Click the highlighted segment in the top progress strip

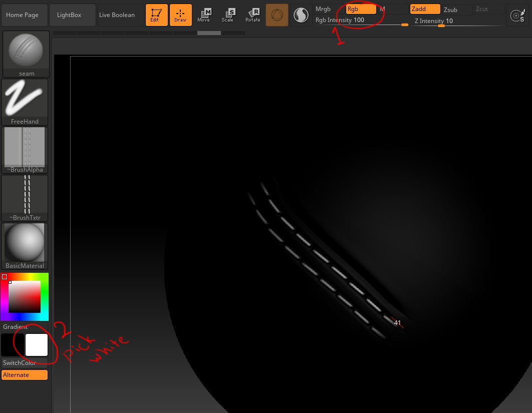click(x=209, y=33)
